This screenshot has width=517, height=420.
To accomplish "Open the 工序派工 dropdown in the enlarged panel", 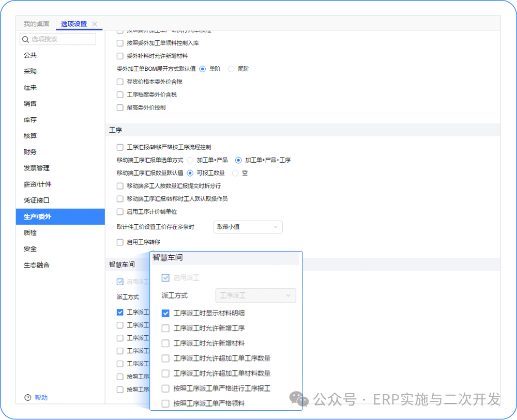I will pos(255,295).
